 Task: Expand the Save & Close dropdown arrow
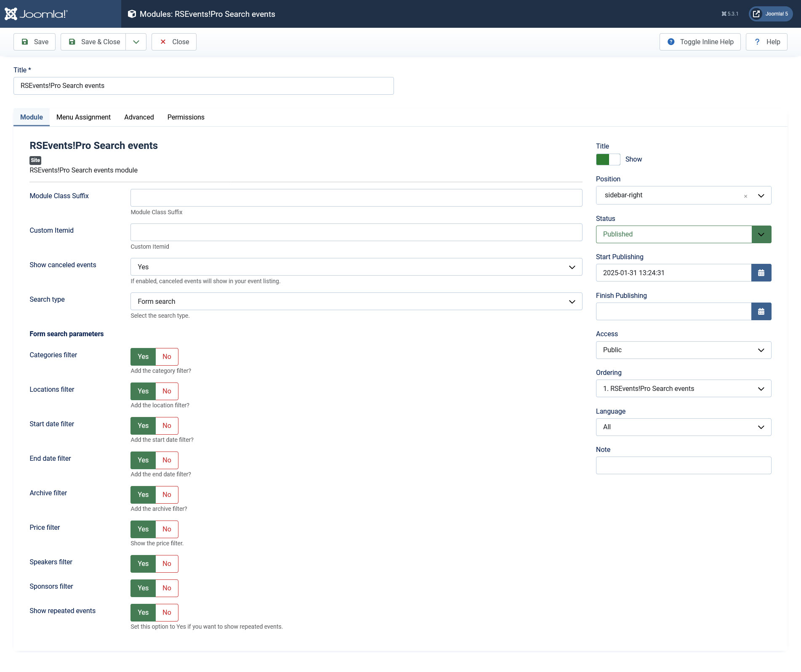136,42
